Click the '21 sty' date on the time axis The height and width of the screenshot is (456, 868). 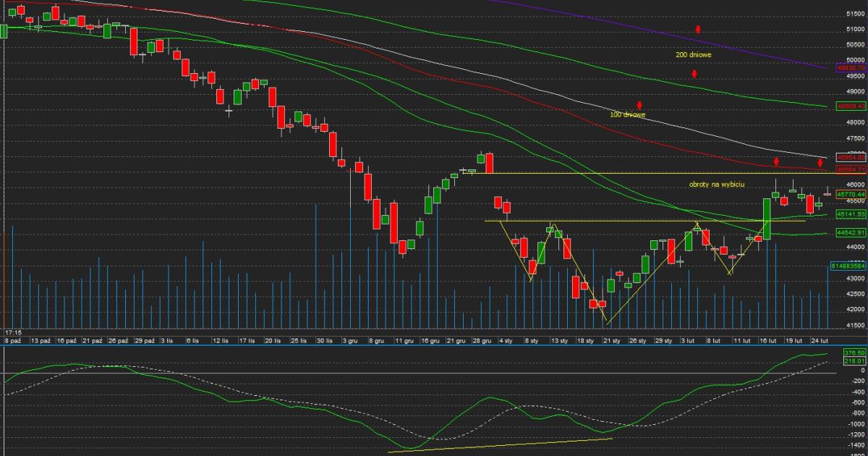pos(612,340)
